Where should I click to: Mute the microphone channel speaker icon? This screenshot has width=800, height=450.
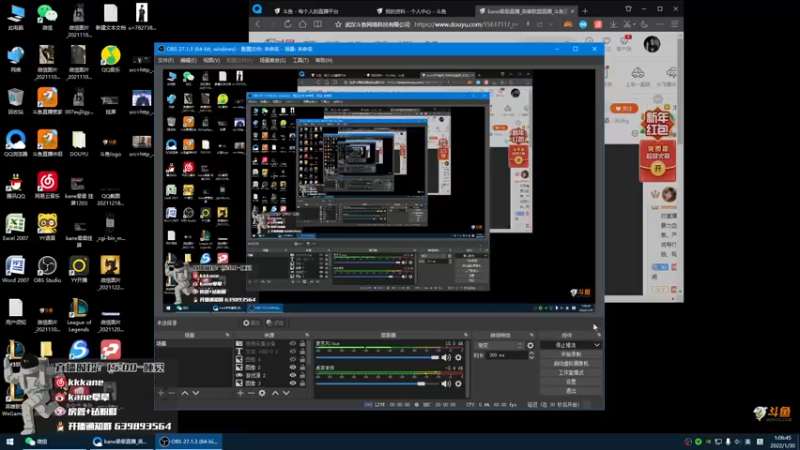[446, 358]
